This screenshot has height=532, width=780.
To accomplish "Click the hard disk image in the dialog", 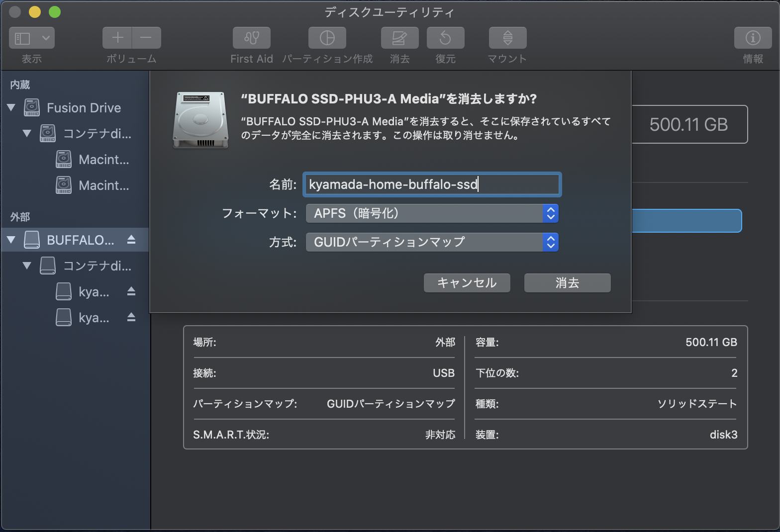I will [200, 120].
